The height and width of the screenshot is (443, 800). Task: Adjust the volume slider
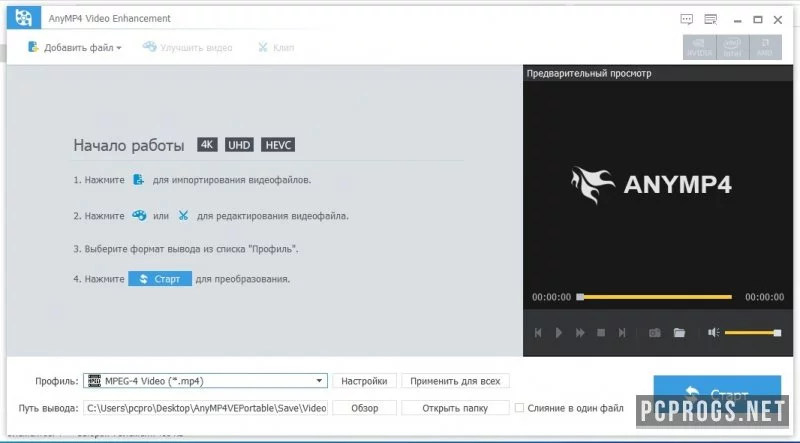(x=753, y=333)
